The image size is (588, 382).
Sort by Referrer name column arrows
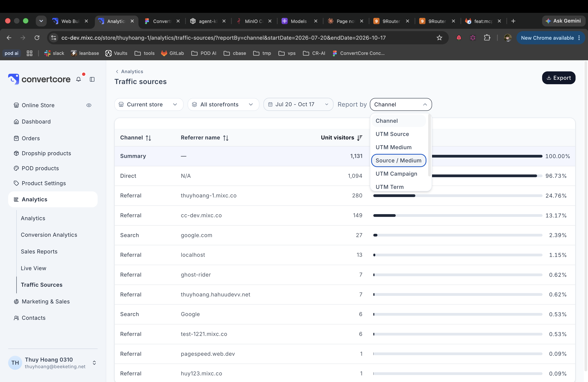tap(226, 138)
